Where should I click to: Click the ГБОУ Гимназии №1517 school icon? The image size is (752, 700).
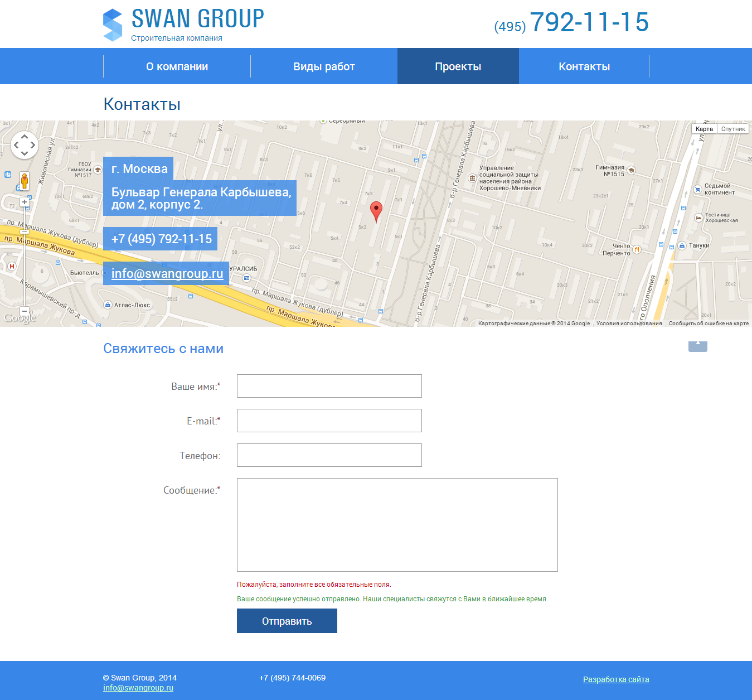pos(98,170)
